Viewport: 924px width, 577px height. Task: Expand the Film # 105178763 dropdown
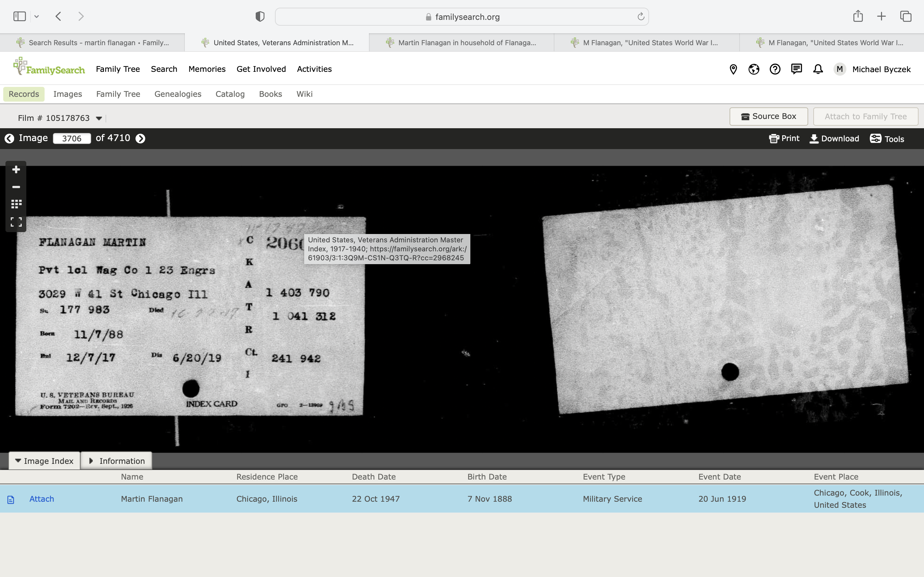[99, 118]
